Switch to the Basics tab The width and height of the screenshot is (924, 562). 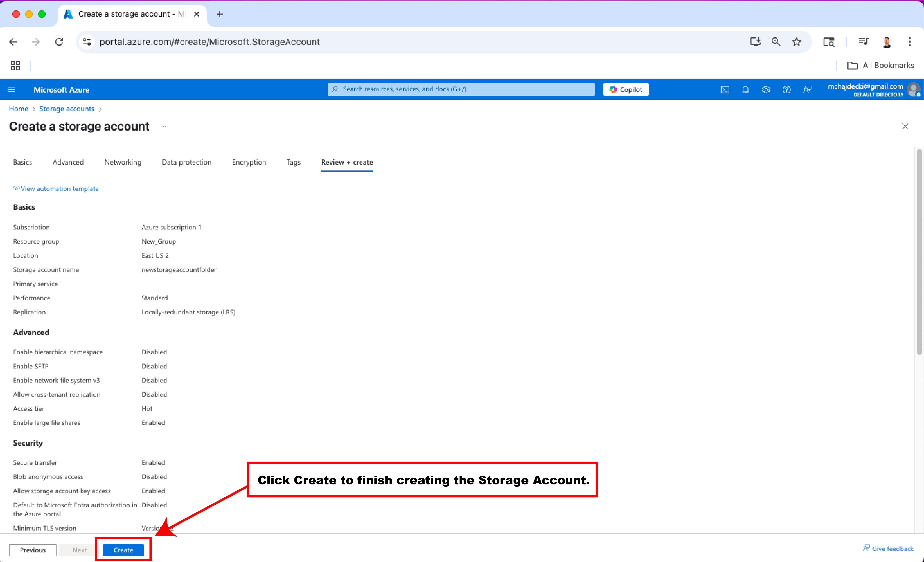click(22, 162)
